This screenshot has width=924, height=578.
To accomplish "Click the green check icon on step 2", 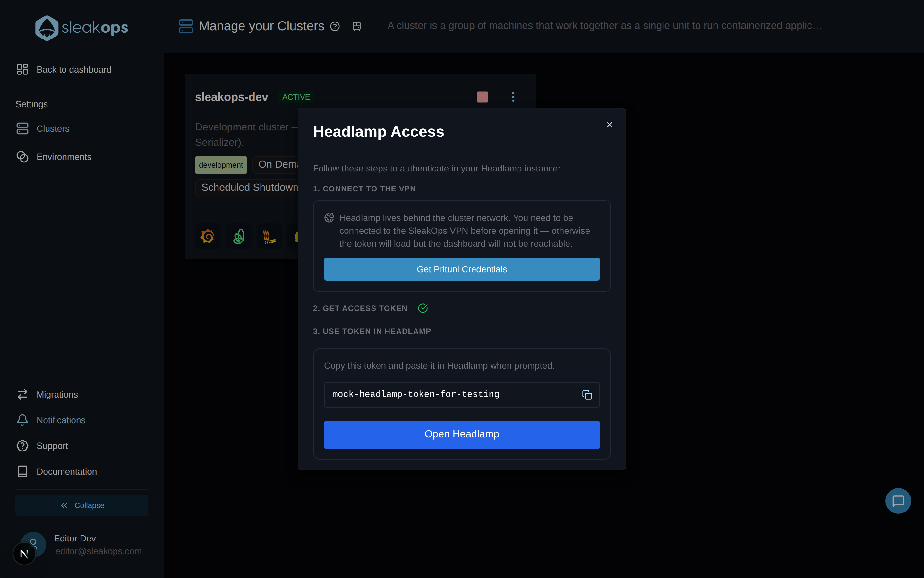I will (x=423, y=308).
